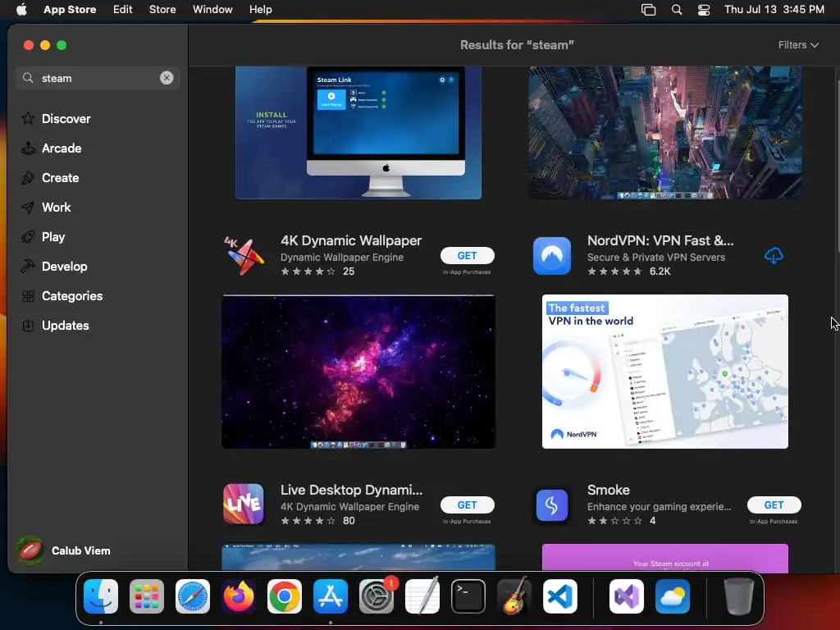Screen dimensions: 840x630
Task: Open the Live Desktop Dynami... title
Action: [x=351, y=490]
